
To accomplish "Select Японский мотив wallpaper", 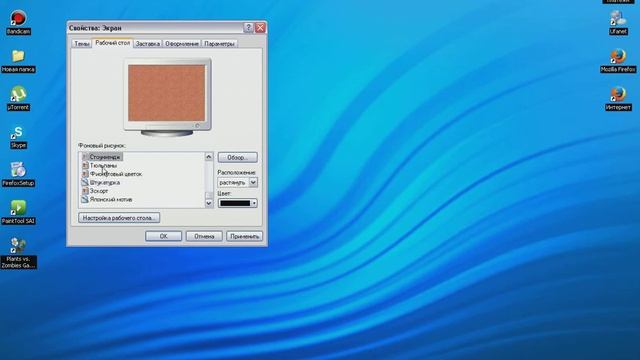I will tap(111, 200).
